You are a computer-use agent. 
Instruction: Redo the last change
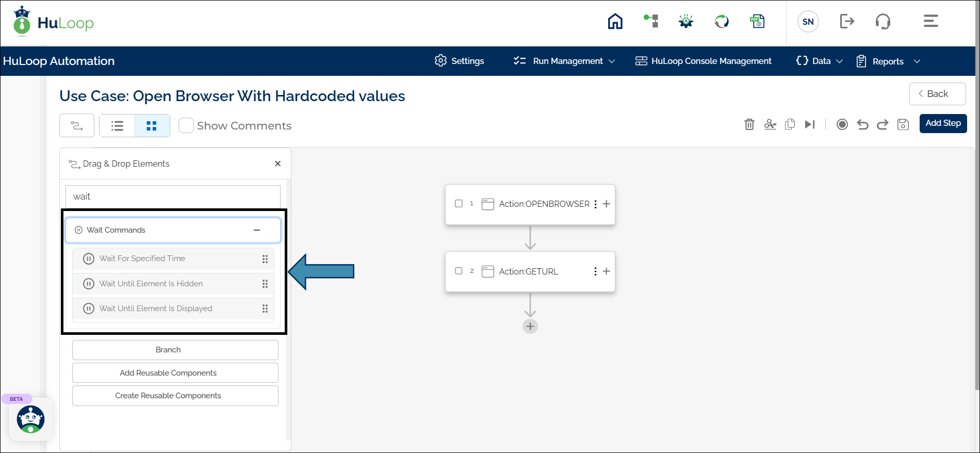click(x=883, y=124)
